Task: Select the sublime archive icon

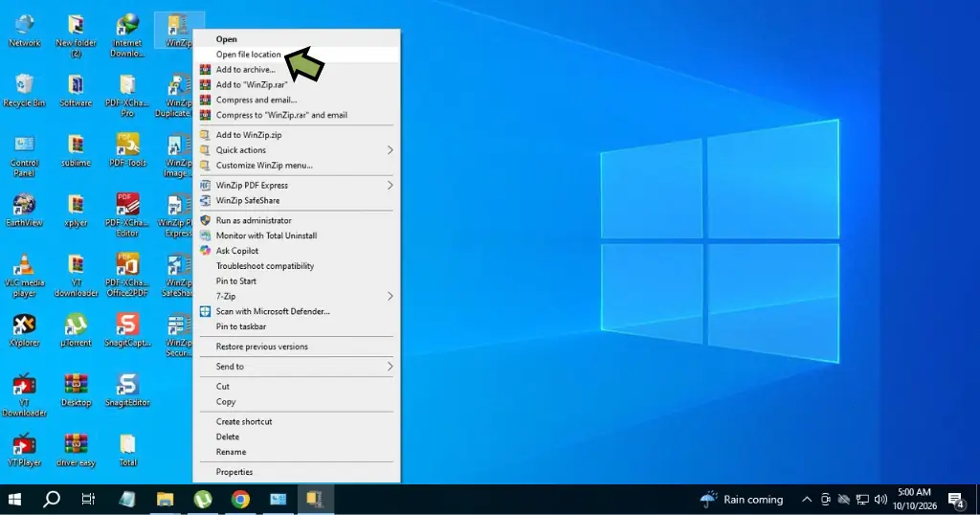Action: (76, 151)
